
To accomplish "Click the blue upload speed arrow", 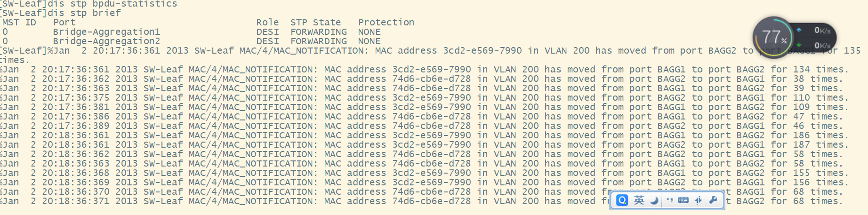I will (x=799, y=30).
